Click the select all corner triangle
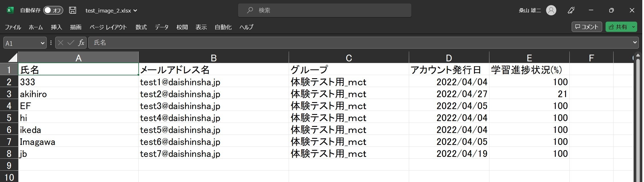This screenshot has height=182, width=644. click(x=13, y=58)
